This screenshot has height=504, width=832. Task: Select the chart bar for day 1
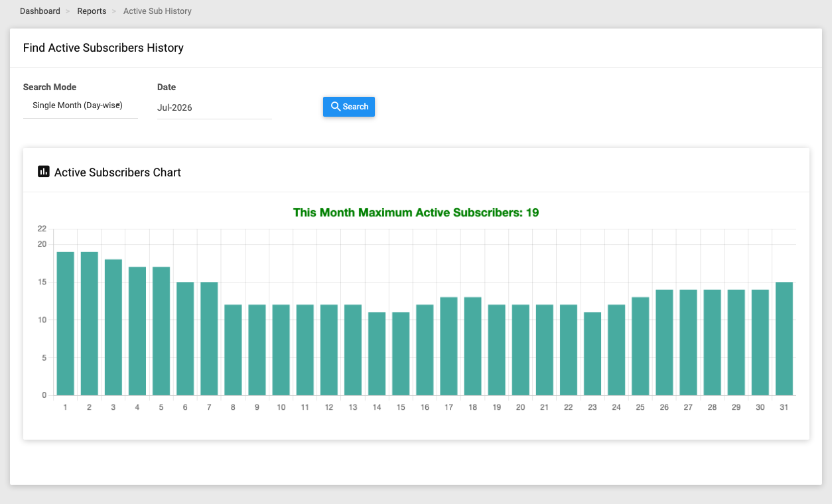tap(65, 324)
